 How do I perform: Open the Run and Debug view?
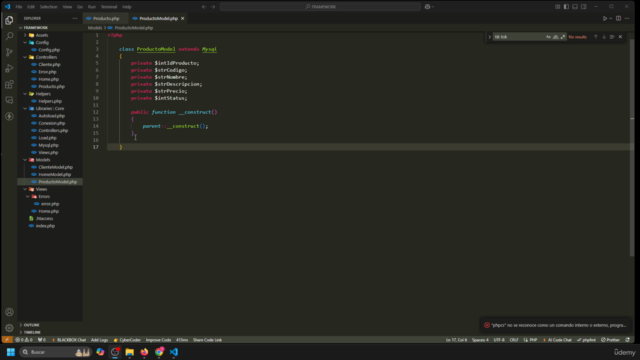(9, 68)
